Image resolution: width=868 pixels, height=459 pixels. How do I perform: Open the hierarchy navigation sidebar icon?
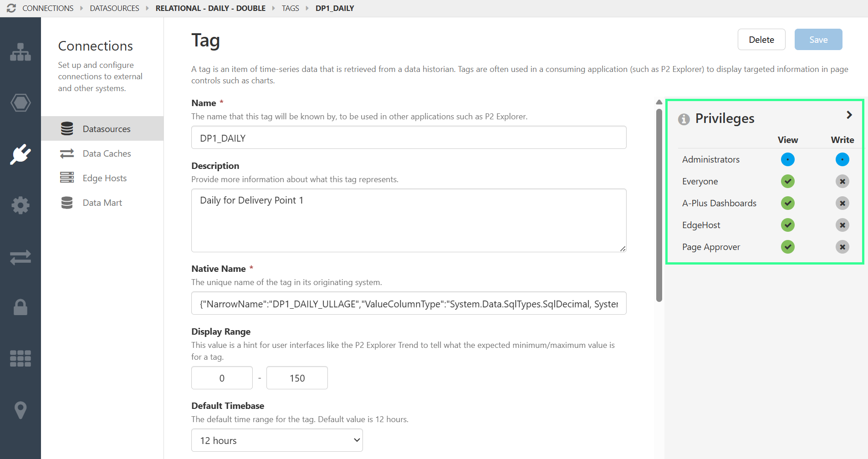pos(20,51)
